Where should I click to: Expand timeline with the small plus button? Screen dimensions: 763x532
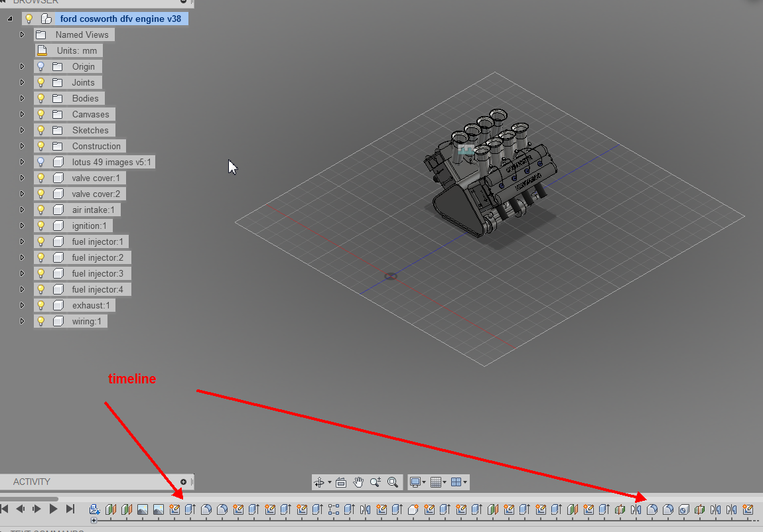(x=94, y=520)
